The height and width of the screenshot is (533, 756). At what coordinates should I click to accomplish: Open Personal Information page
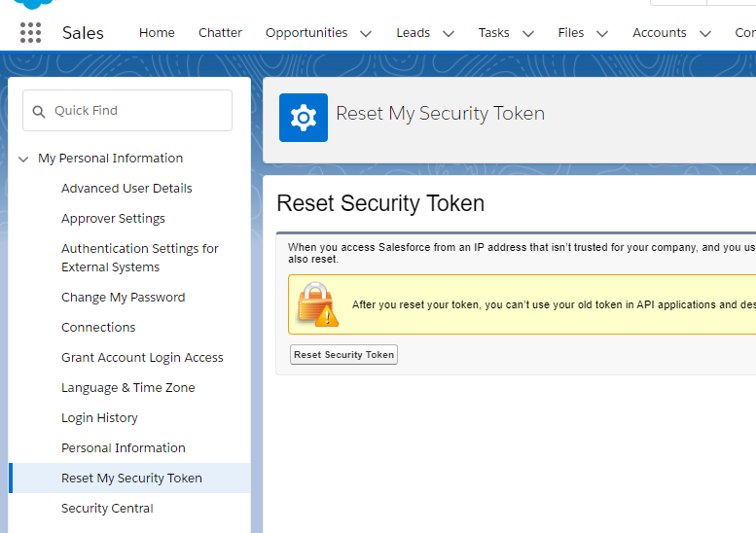click(123, 447)
